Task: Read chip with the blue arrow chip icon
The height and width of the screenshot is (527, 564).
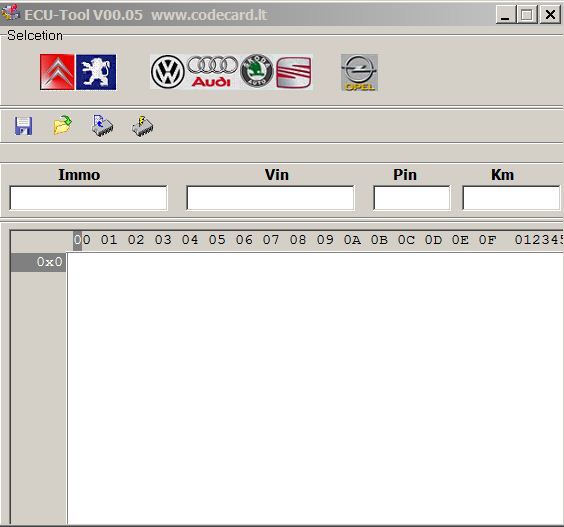Action: point(103,126)
